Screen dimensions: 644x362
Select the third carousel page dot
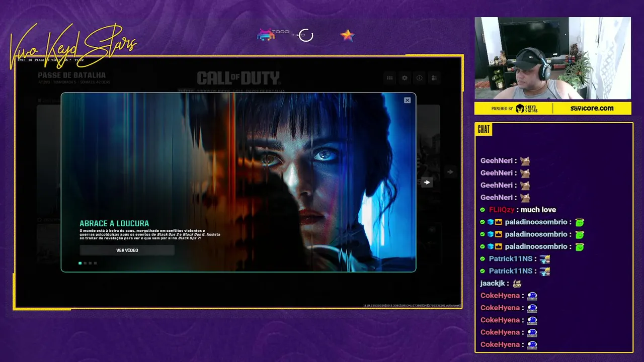coord(90,263)
